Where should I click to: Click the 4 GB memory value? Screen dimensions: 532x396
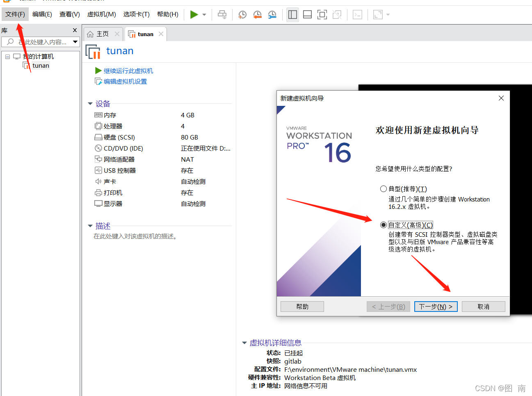(188, 115)
